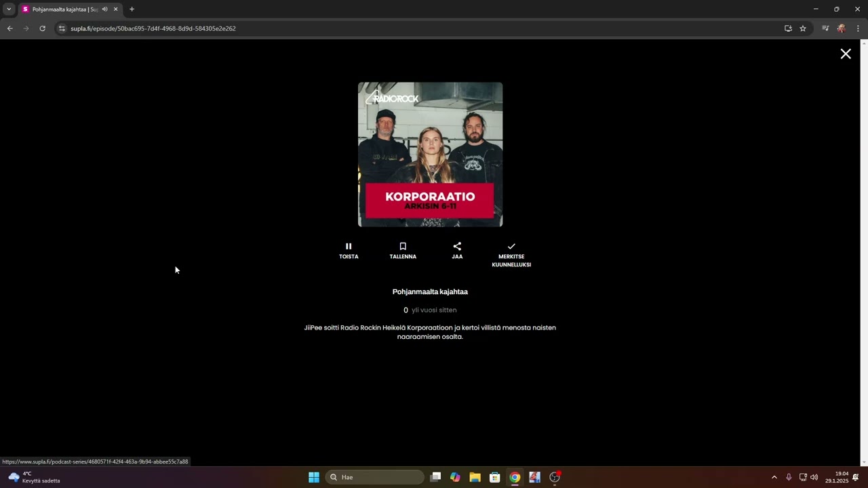Save episode with the Tallenna bookmark icon

pyautogui.click(x=403, y=251)
